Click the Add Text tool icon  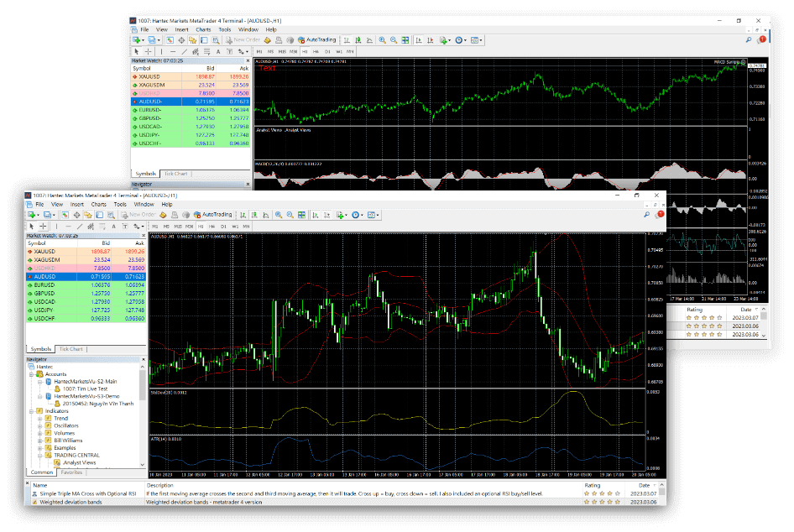point(113,229)
